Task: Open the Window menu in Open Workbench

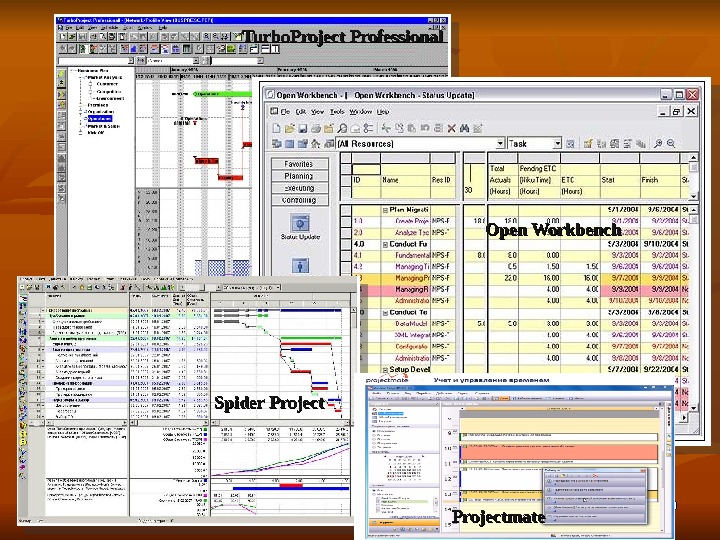Action: click(x=360, y=112)
